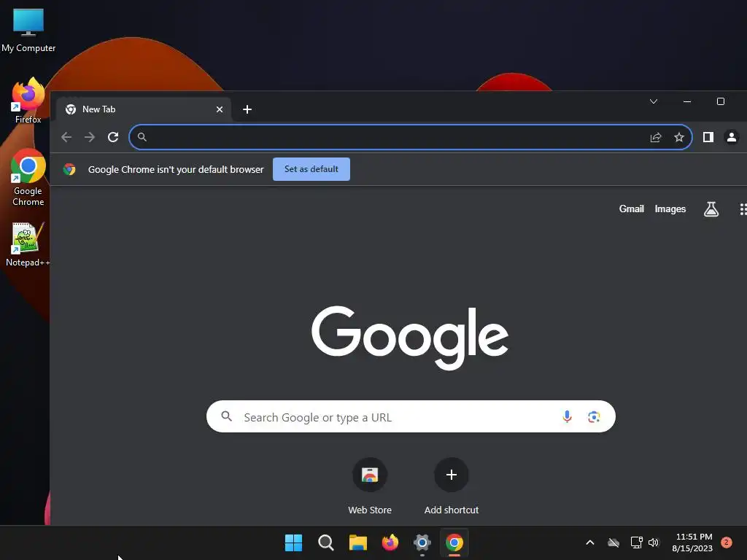The image size is (747, 560).
Task: Bookmark this tab with the star icon
Action: point(679,137)
